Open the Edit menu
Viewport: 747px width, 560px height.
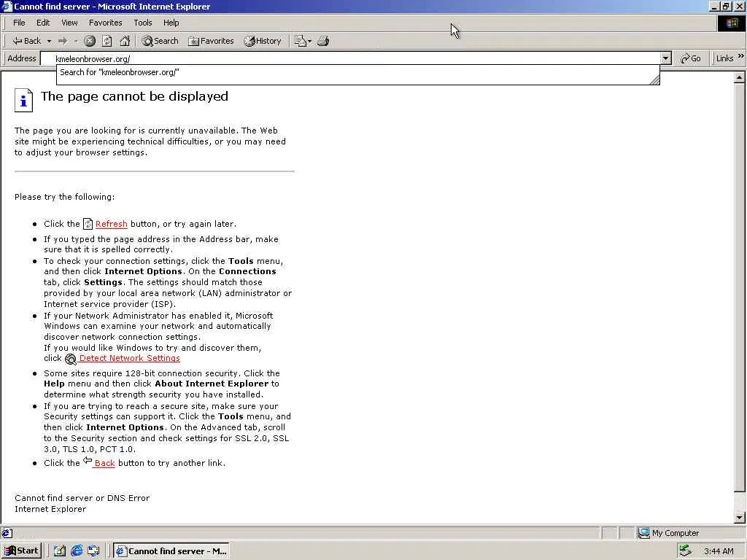pyautogui.click(x=43, y=23)
